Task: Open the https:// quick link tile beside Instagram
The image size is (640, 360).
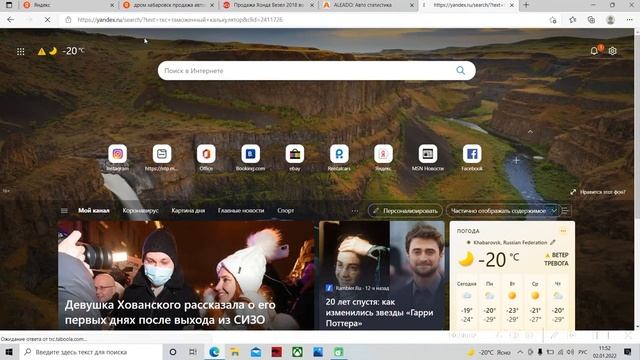Action: (x=162, y=154)
